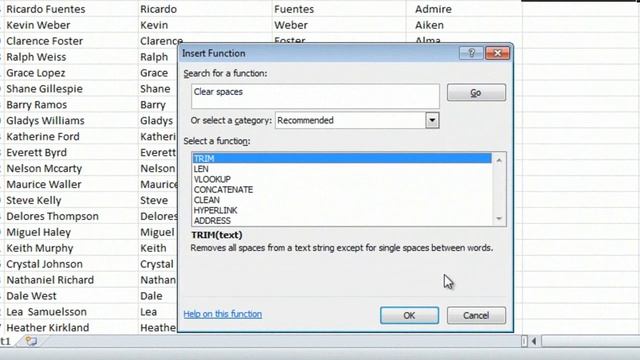Select cell 'Steve Kelly'
The height and width of the screenshot is (360, 640).
(x=71, y=200)
